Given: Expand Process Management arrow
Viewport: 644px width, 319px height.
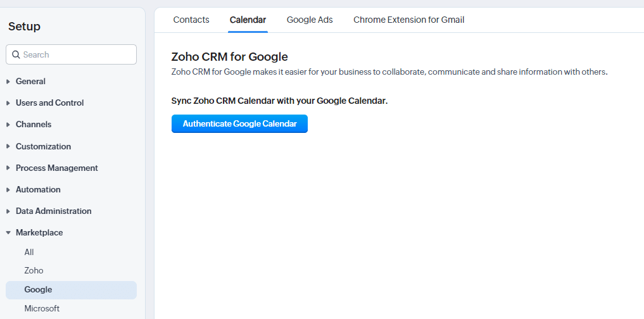Looking at the screenshot, I should 8,168.
